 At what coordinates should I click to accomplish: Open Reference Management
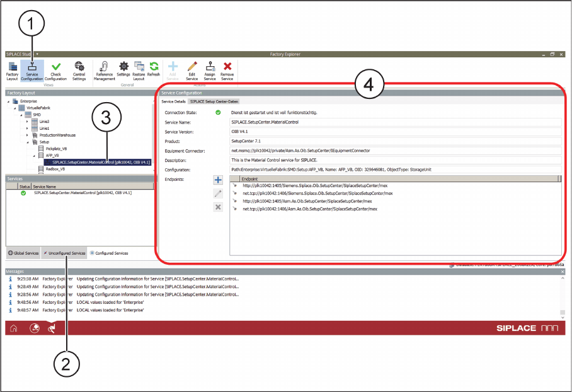click(x=105, y=71)
